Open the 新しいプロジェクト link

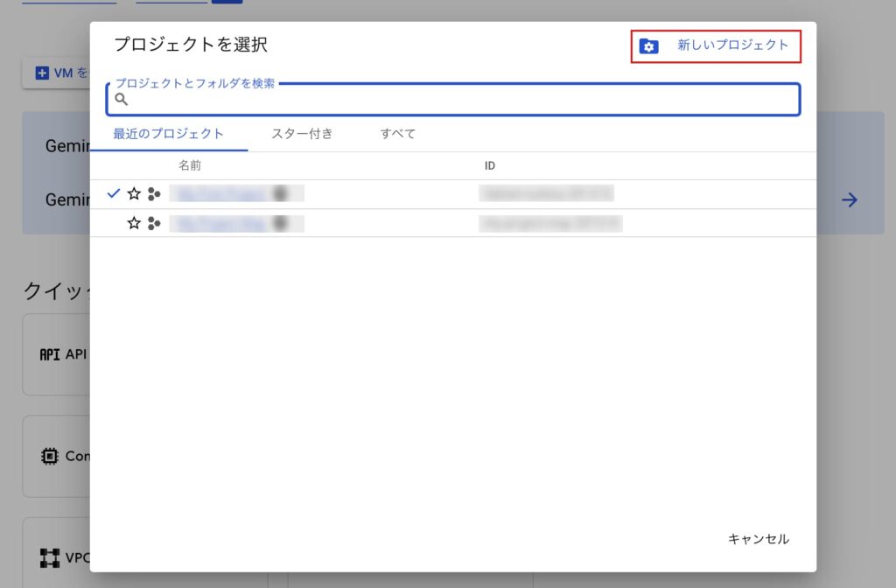tap(732, 45)
